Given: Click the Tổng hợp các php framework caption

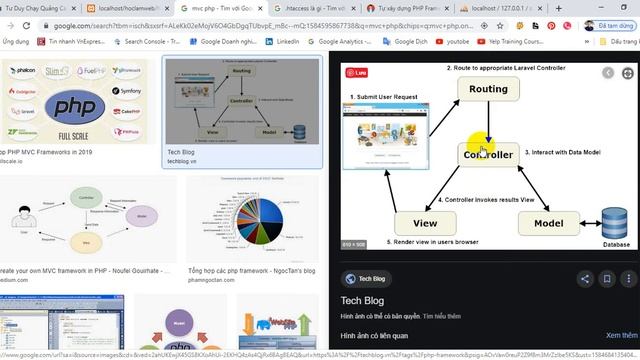Looking at the screenshot, I should click(x=251, y=271).
